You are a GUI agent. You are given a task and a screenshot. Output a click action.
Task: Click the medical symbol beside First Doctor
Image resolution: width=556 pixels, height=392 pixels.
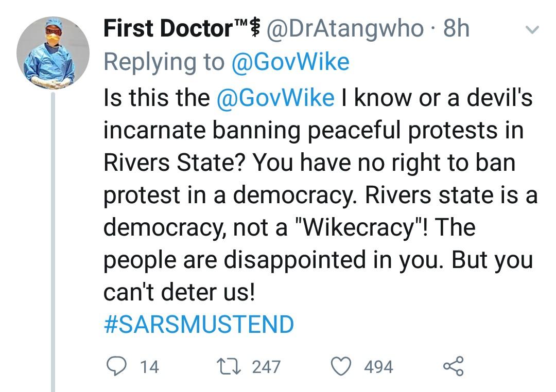(253, 29)
